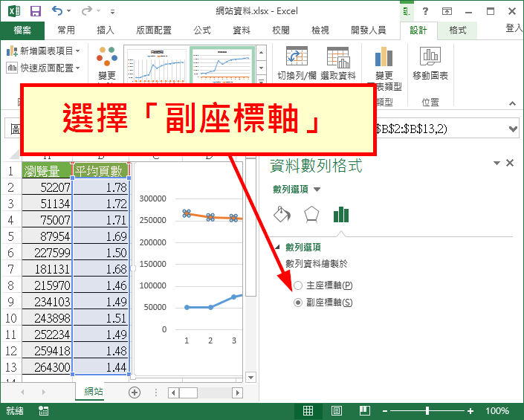524x420 pixels.
Task: Switch to the 資料 ribbon tab
Action: coord(242,30)
